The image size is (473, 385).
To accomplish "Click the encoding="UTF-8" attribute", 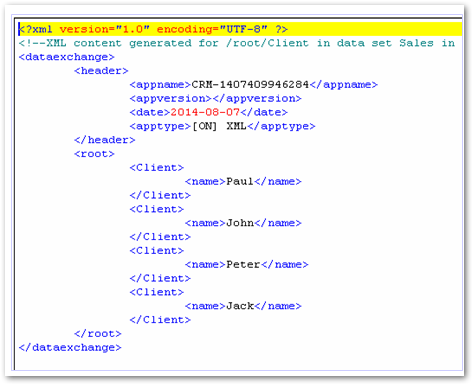I will pos(212,29).
